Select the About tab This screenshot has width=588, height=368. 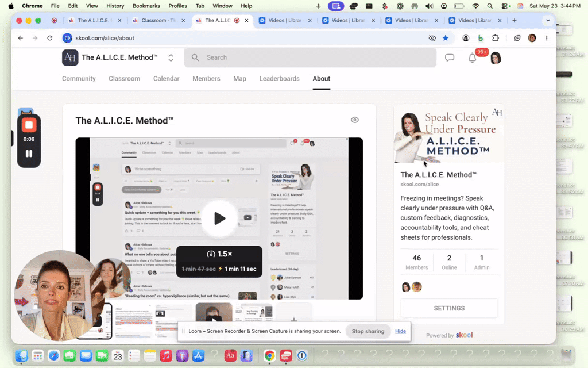[322, 78]
